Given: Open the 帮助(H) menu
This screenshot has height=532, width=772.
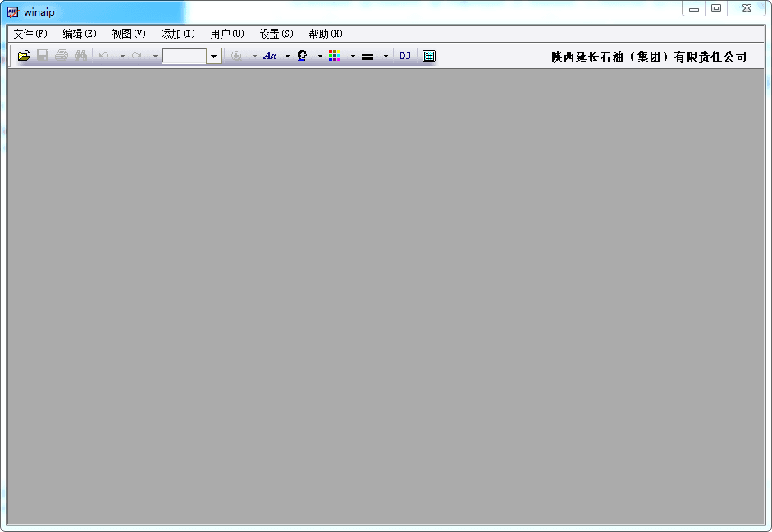Looking at the screenshot, I should coord(326,34).
